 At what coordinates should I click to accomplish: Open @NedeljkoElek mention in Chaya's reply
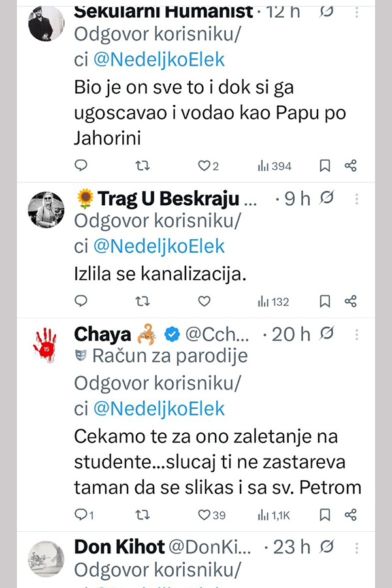click(159, 409)
